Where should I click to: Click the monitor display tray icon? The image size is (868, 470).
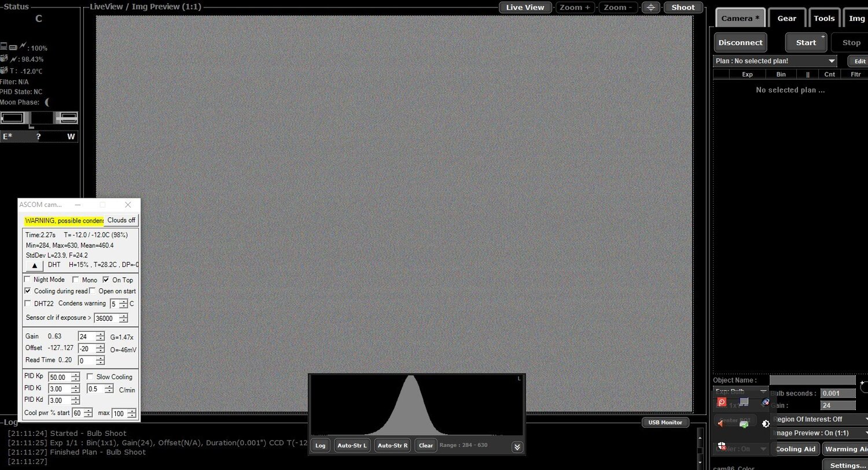coord(744,401)
